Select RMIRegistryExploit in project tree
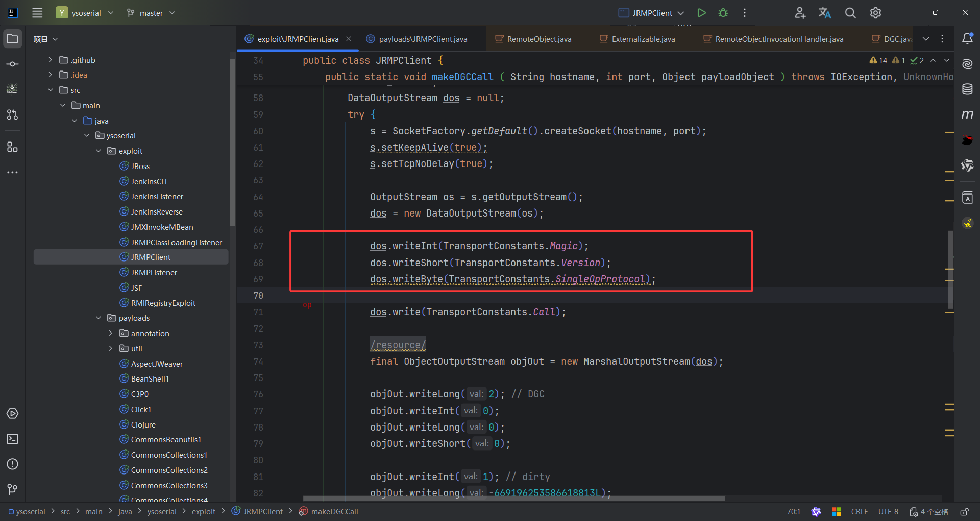This screenshot has height=521, width=980. coord(163,303)
